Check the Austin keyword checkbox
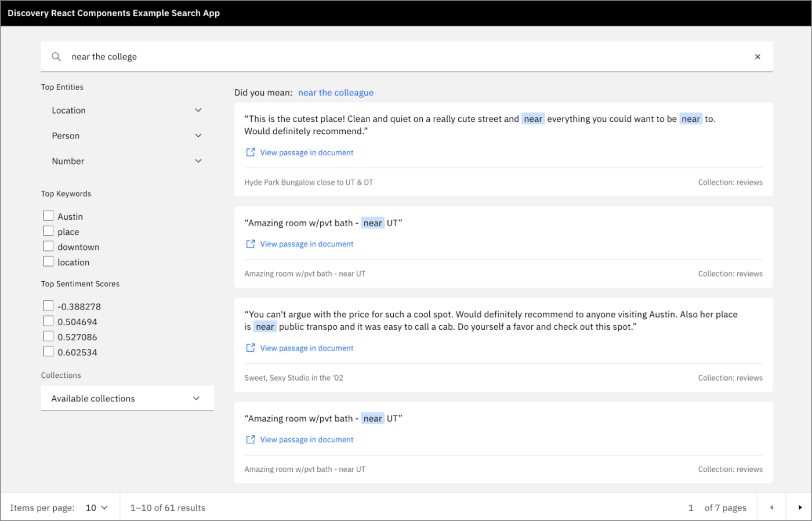 coord(48,216)
